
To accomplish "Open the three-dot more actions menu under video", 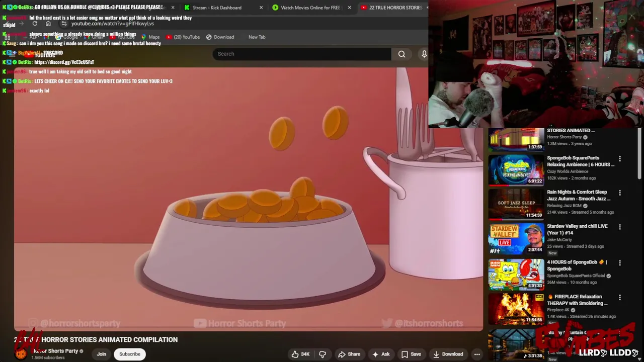I will (x=477, y=354).
